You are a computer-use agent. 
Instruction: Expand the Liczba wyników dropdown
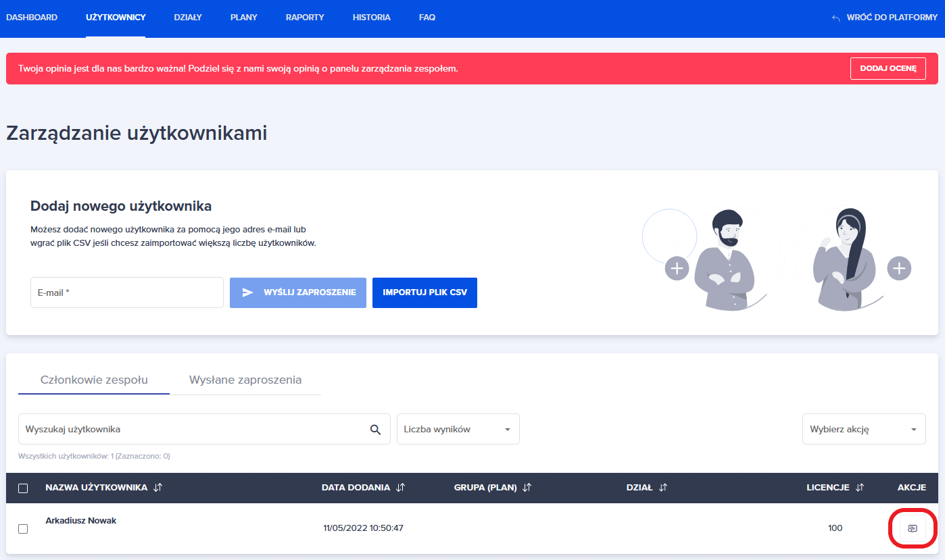[x=458, y=429]
